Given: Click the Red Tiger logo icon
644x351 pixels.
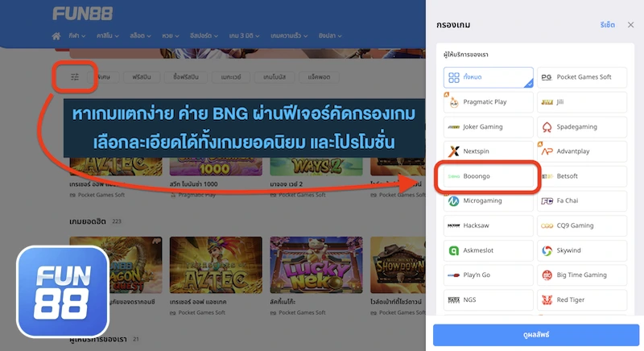Looking at the screenshot, I should point(547,299).
